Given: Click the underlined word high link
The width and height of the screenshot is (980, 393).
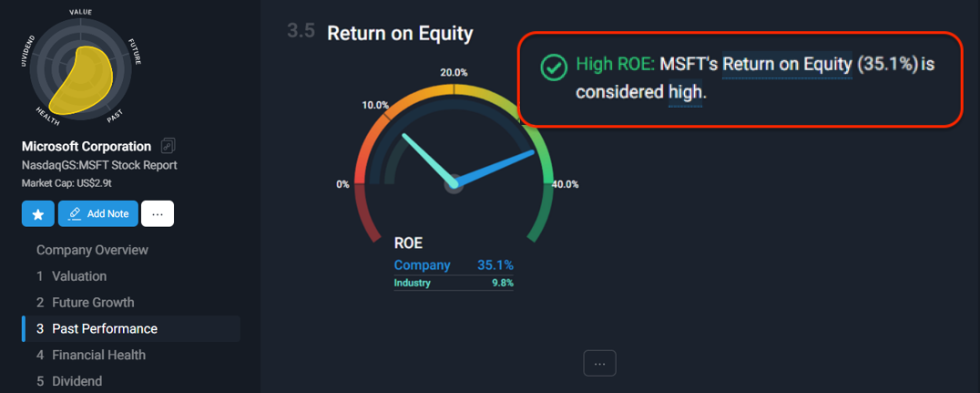Looking at the screenshot, I should (685, 93).
